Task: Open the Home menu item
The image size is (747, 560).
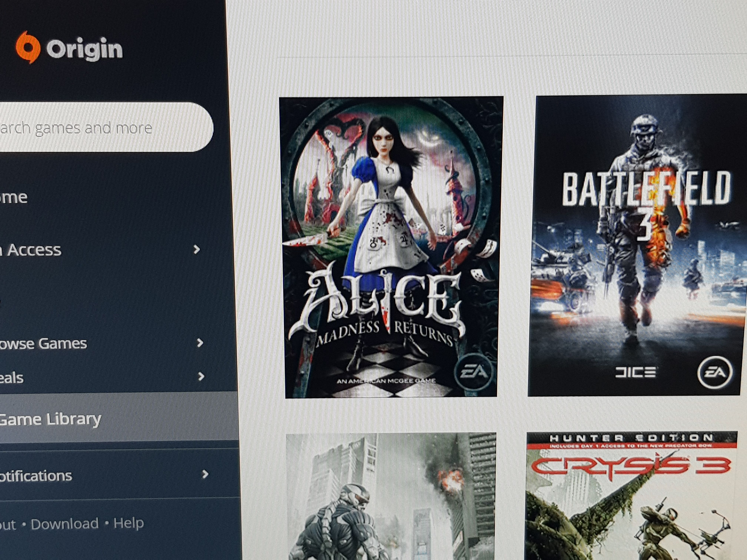Action: pyautogui.click(x=14, y=197)
